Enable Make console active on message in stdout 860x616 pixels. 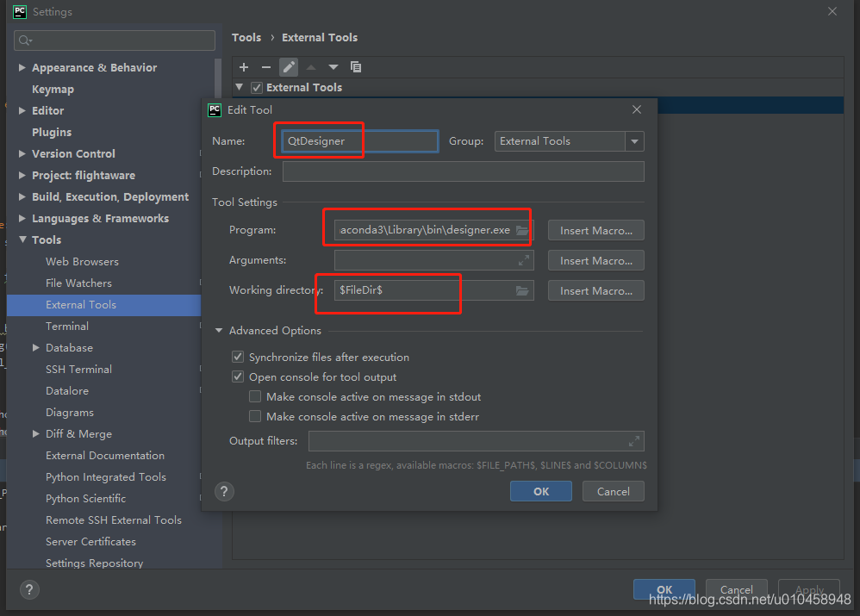coord(255,396)
